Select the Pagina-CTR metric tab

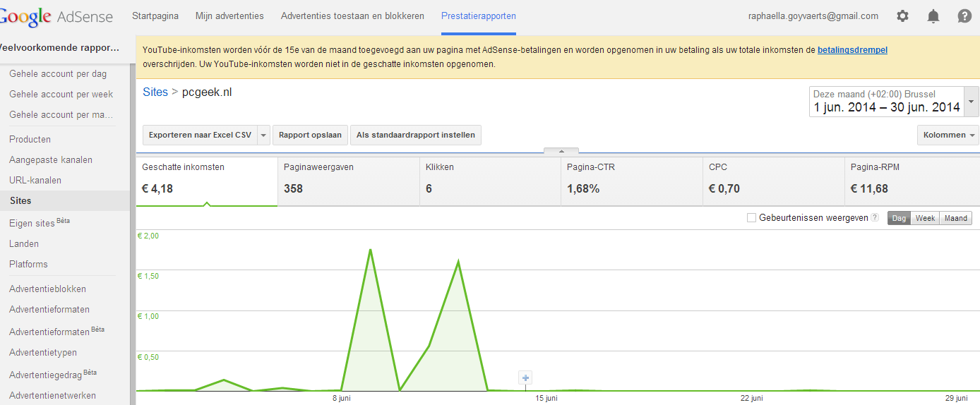632,181
